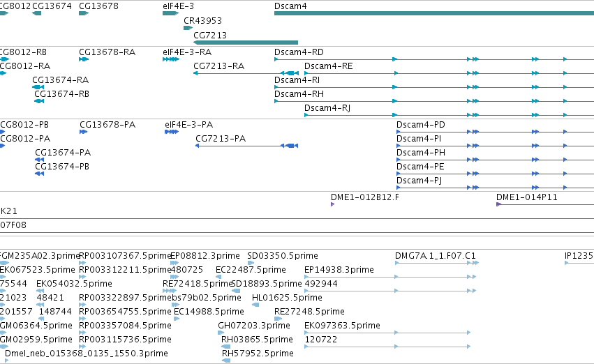The image size is (594, 364).
Task: Click the CG7213 gene feature bar
Action: [246, 43]
